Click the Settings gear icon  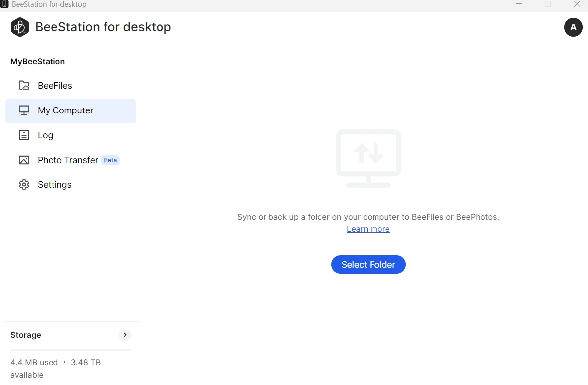click(24, 185)
